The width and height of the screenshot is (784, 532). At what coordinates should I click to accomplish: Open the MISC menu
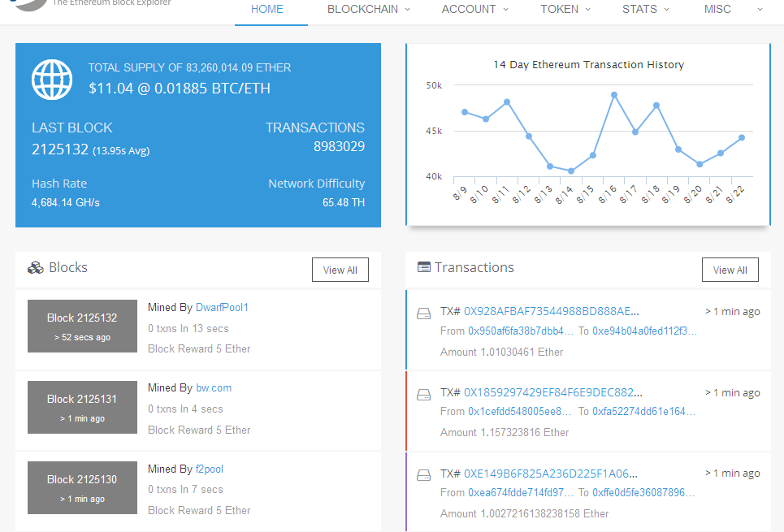tap(733, 9)
